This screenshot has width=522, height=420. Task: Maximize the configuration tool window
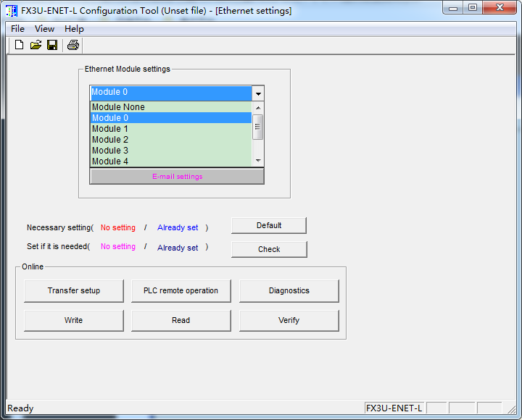point(473,8)
